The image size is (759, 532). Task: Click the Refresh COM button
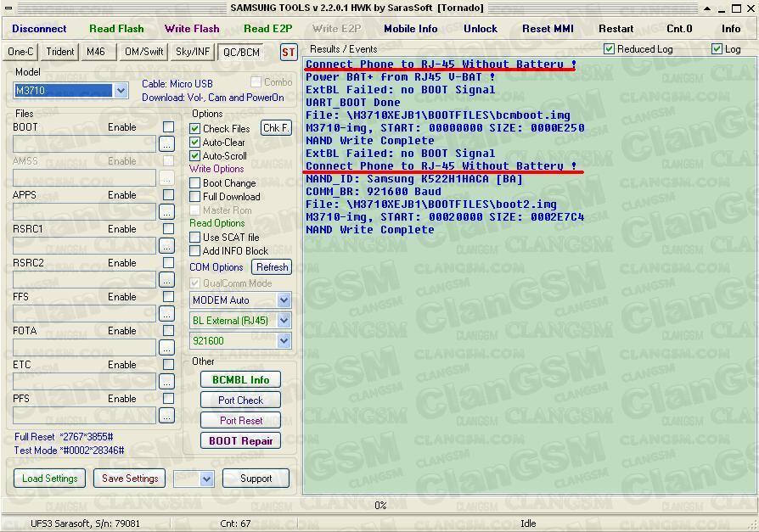272,267
